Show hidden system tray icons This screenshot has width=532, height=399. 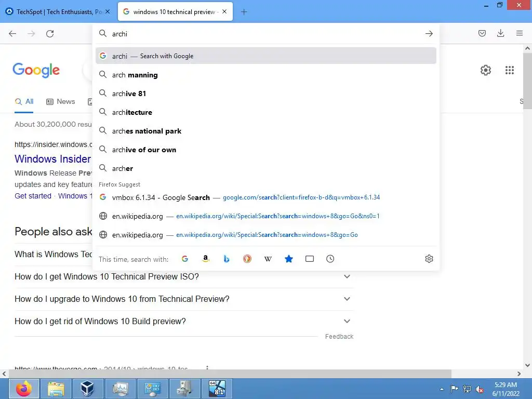(442, 389)
